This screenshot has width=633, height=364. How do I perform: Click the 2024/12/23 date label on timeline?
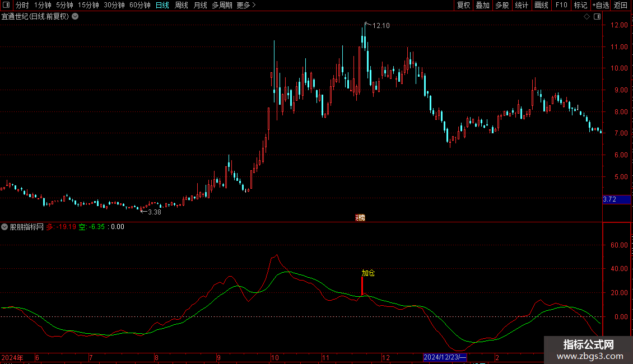coord(445,357)
